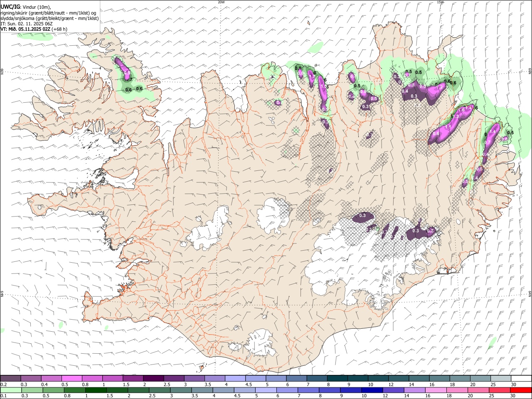Click the 0.2 label in the snow legend

click(x=3, y=384)
